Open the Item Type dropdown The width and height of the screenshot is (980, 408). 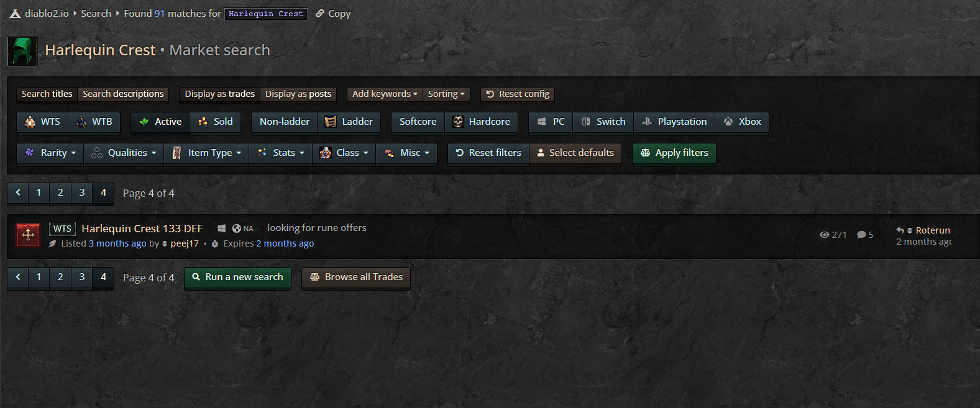[x=206, y=153]
